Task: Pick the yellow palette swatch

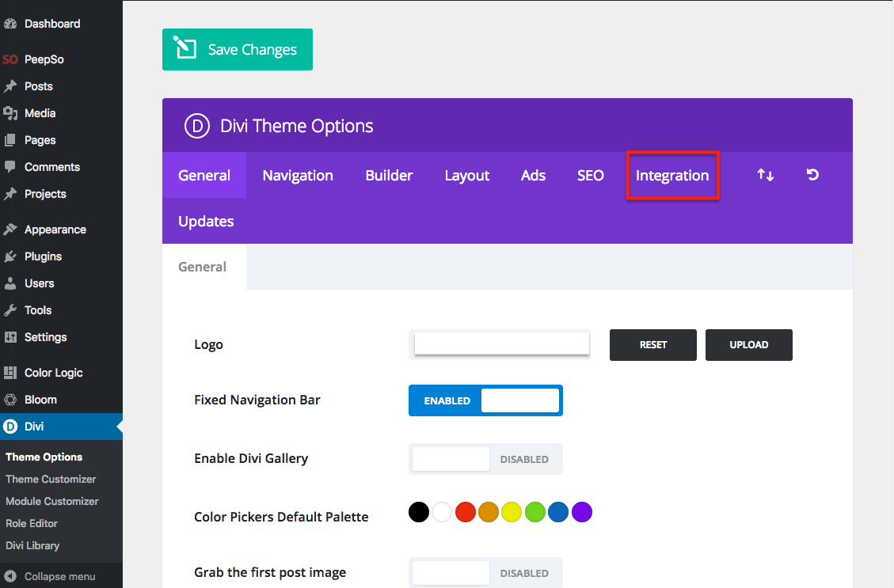Action: click(x=512, y=512)
